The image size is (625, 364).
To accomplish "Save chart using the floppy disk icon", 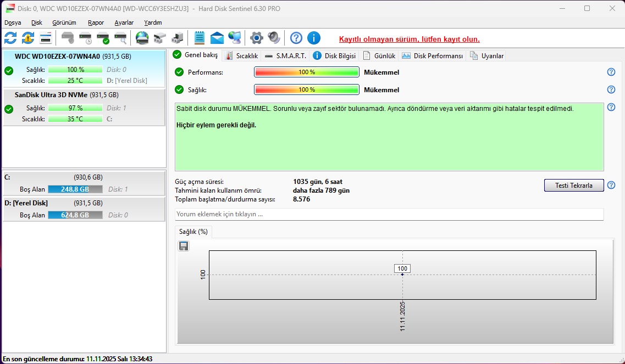I will (x=184, y=246).
